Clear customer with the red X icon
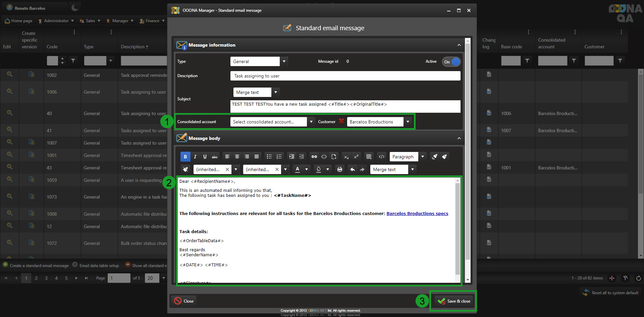 click(341, 121)
